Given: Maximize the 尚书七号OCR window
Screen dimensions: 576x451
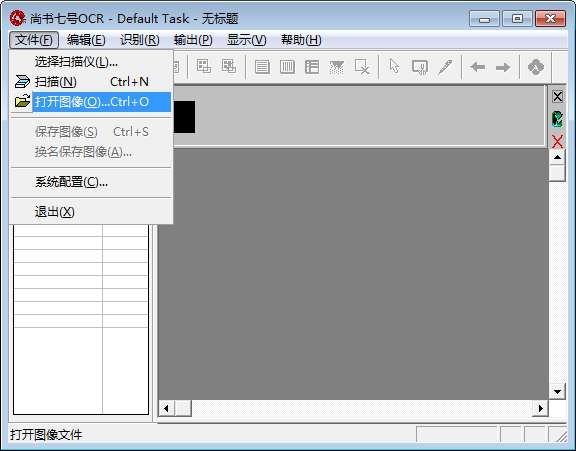Looking at the screenshot, I should (517, 19).
